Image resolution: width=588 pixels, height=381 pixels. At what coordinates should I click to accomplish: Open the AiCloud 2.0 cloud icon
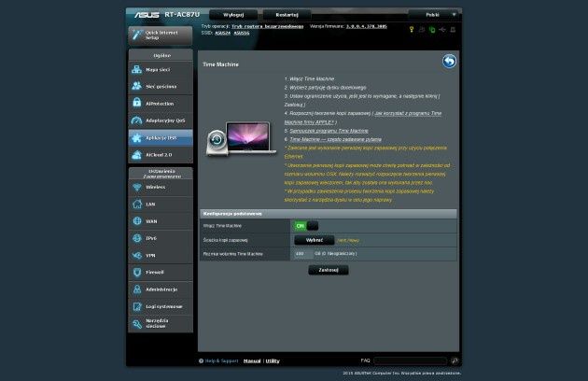click(137, 155)
